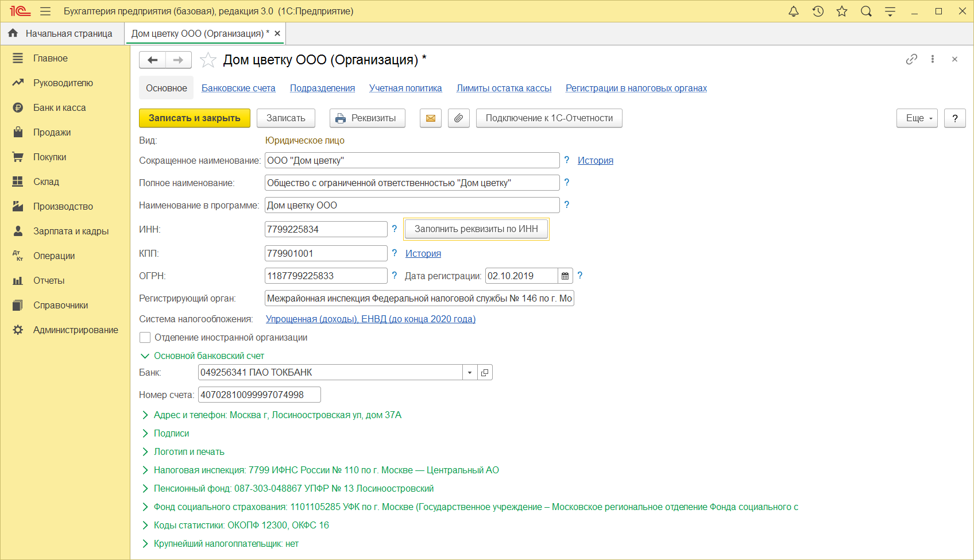This screenshot has height=560, width=974.
Task: Open help with question mark button
Action: 955,118
